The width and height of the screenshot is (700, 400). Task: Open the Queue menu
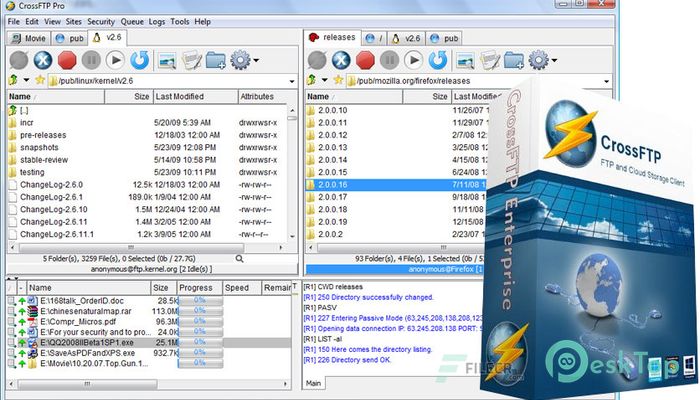[x=132, y=21]
